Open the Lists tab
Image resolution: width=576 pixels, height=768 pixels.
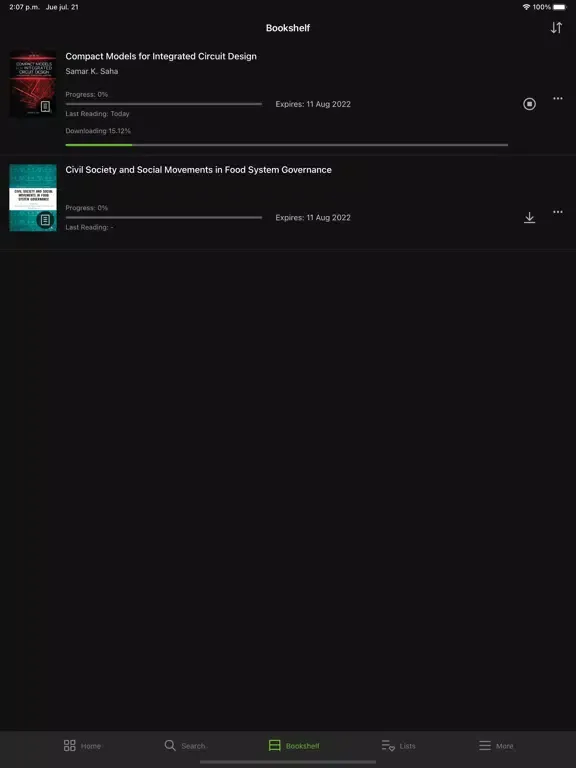coord(398,745)
